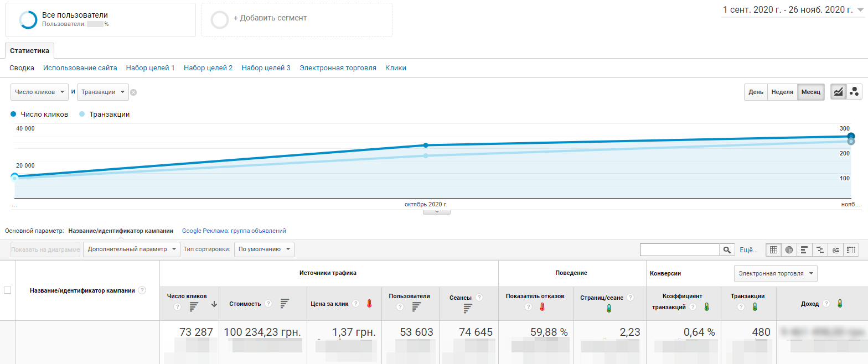Open the Дополнительный параметр dropdown

coord(132,249)
